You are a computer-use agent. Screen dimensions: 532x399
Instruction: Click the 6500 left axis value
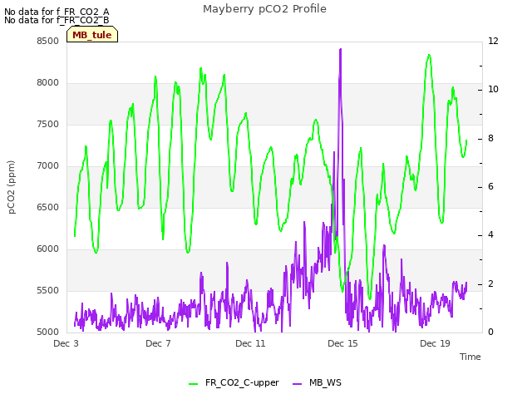48,207
